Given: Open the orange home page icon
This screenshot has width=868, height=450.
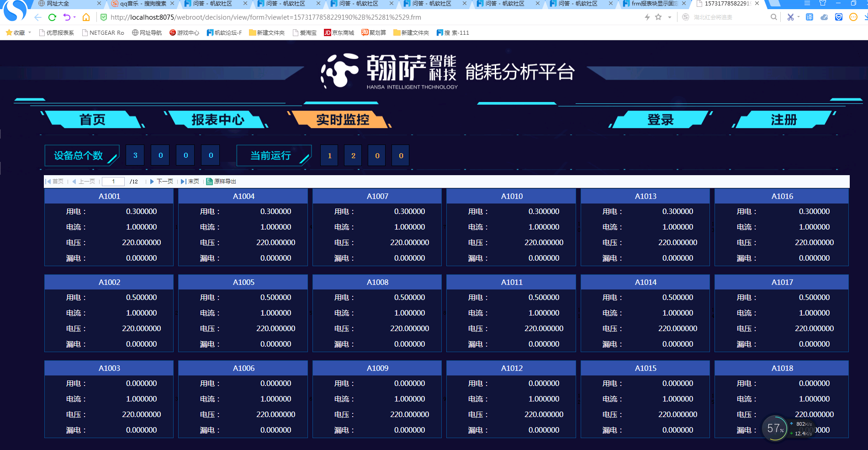Looking at the screenshot, I should (x=86, y=17).
